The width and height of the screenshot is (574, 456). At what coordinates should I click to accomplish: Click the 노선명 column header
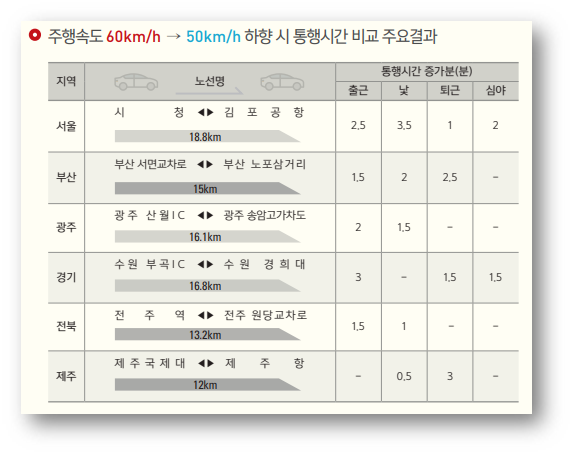[209, 81]
